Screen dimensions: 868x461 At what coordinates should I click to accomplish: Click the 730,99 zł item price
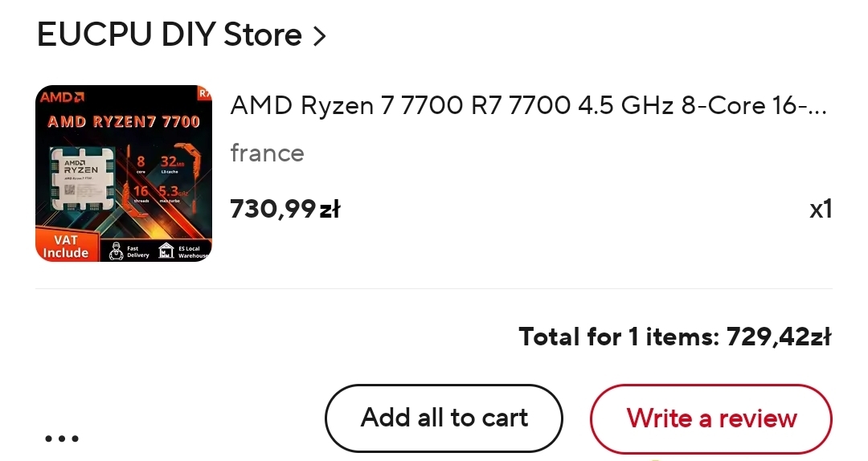click(285, 209)
